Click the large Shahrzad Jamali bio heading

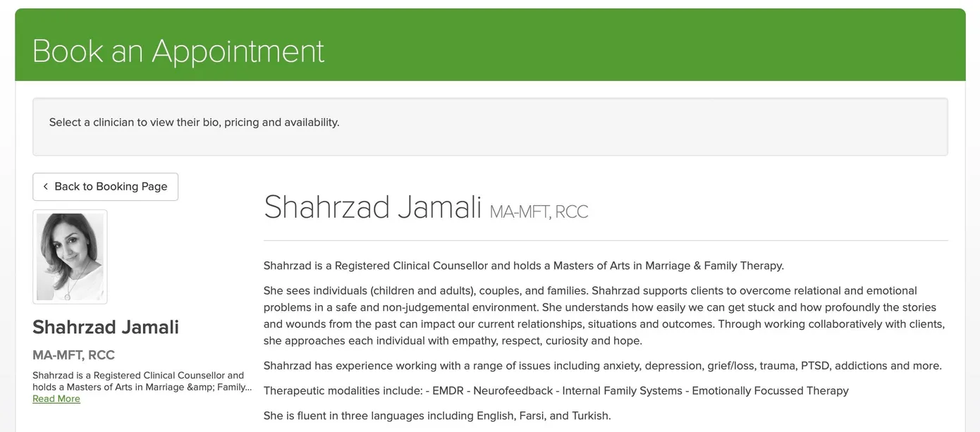tap(372, 207)
